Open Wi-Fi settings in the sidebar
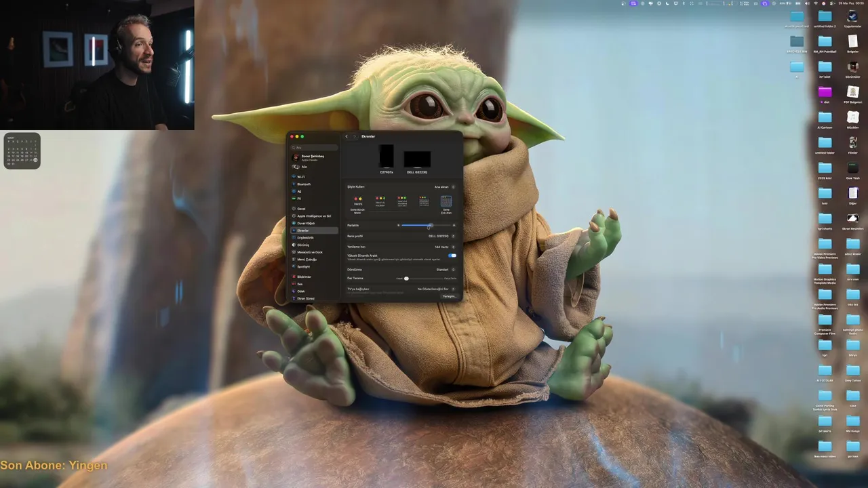Image resolution: width=868 pixels, height=488 pixels. pyautogui.click(x=315, y=177)
